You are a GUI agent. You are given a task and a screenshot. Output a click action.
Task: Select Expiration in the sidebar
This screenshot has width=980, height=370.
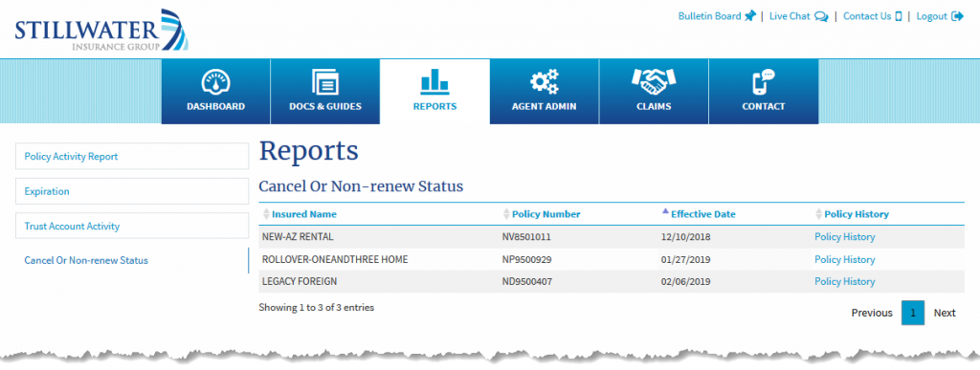(132, 191)
